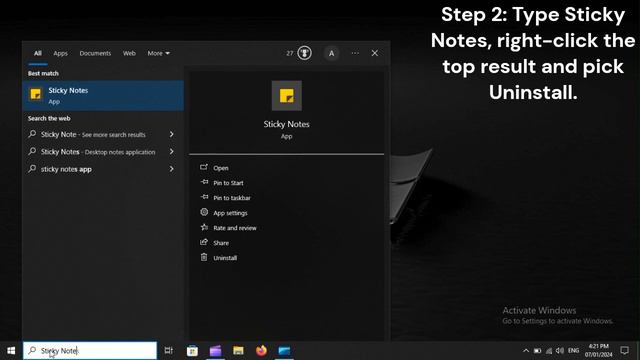Select the Sticky Notes best match result
Viewport: 640px width, 360px height.
pyautogui.click(x=103, y=96)
